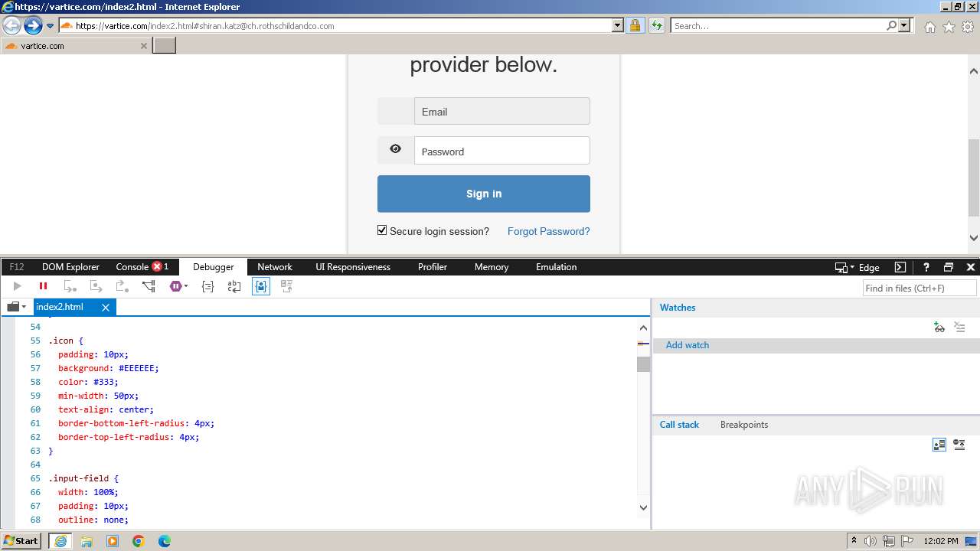Click the volume speaker tray icon
The height and width of the screenshot is (551, 980).
click(x=871, y=541)
